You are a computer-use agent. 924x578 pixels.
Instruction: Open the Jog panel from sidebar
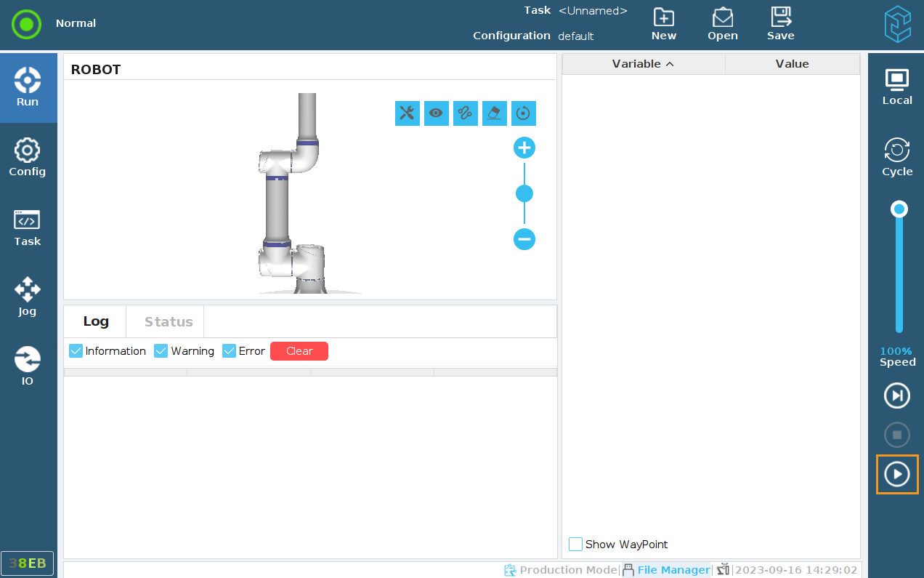click(x=28, y=297)
